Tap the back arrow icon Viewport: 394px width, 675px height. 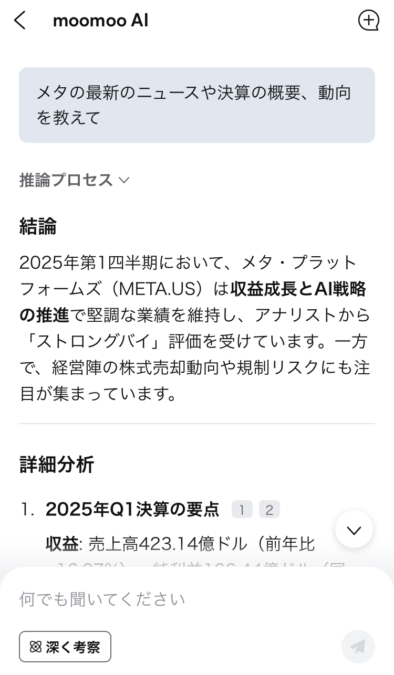pyautogui.click(x=20, y=20)
